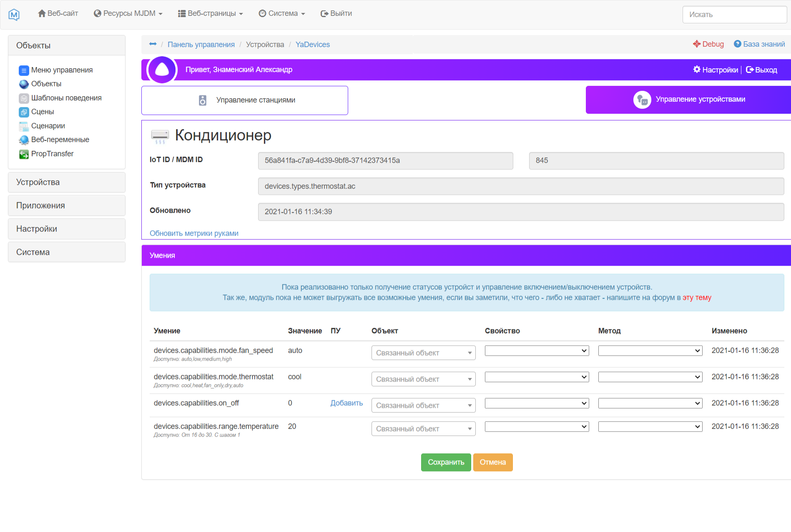Viewport: 791px width, 532px height.
Task: Open the Система top menu
Action: (282, 13)
